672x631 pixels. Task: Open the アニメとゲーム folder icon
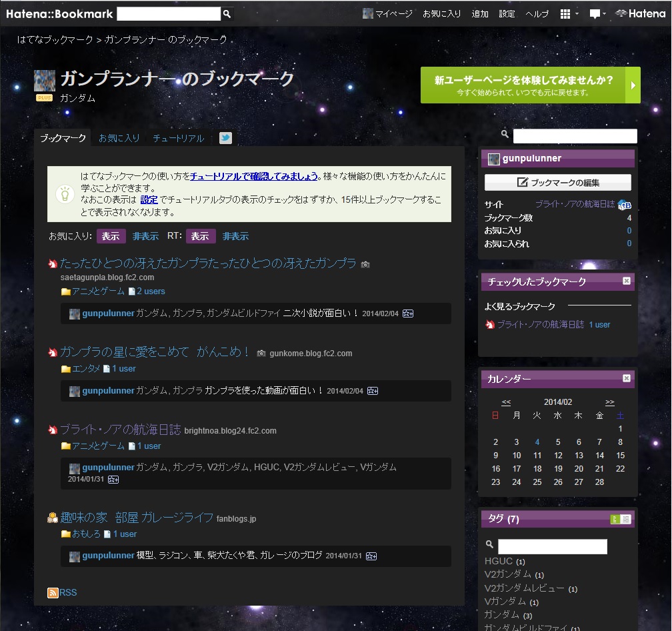pos(65,290)
